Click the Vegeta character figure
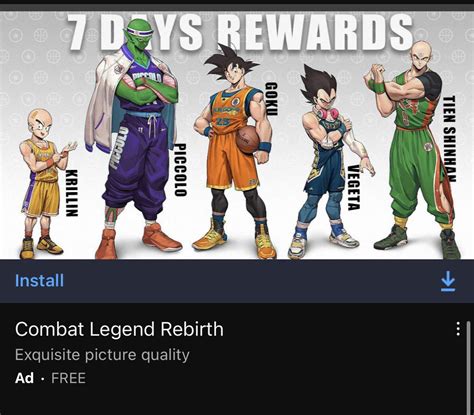 (x=328, y=162)
